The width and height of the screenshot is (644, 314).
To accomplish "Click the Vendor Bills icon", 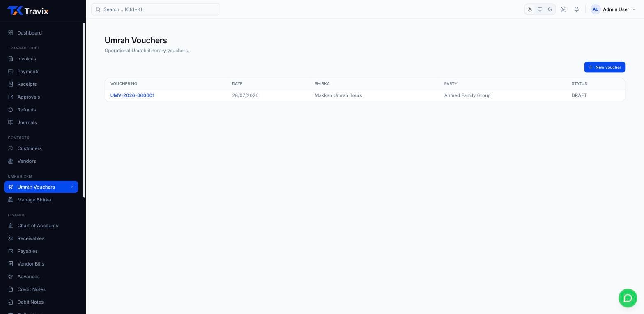I will click(11, 264).
